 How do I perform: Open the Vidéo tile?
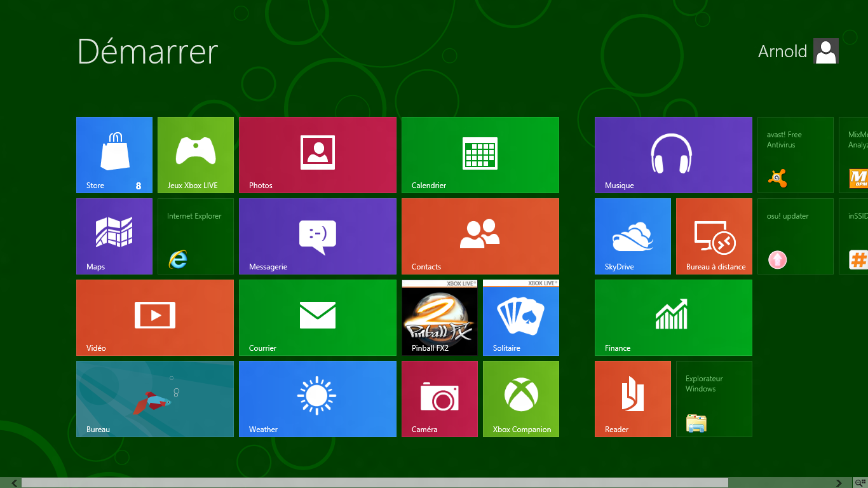[155, 318]
